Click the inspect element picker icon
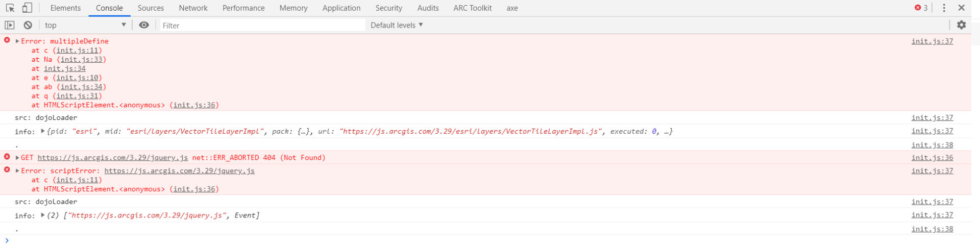 tap(10, 8)
